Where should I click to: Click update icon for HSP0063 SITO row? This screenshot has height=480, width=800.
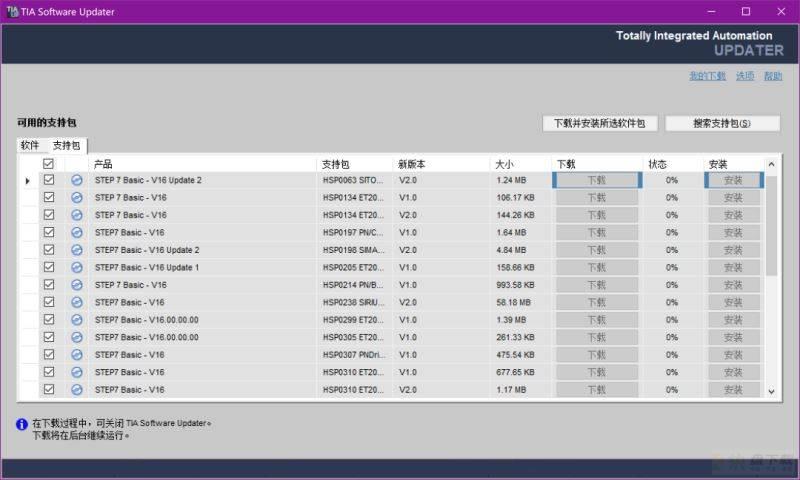77,180
